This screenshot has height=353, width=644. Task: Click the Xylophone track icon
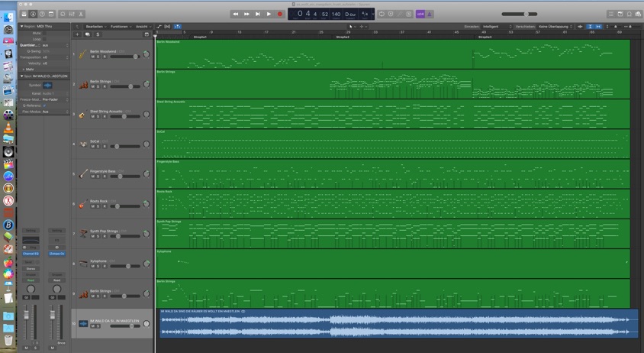point(83,264)
